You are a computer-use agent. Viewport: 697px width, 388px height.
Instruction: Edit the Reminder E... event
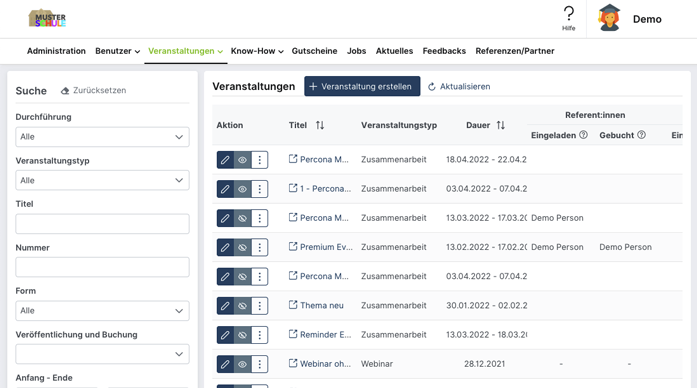(225, 335)
